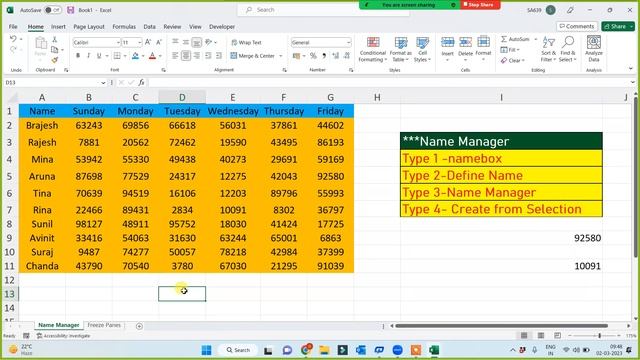Viewport: 640px width, 360px height.
Task: Increase indent in Alignment group
Action: pyautogui.click(x=219, y=56)
